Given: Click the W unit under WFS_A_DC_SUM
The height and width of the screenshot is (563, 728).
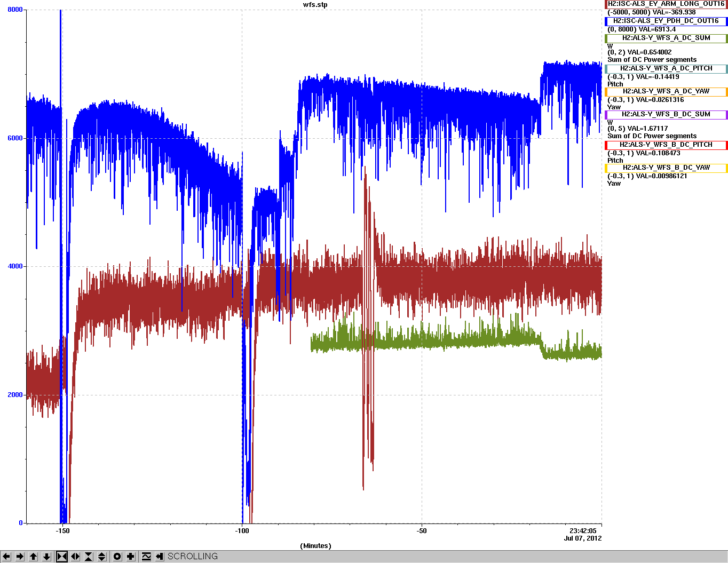Looking at the screenshot, I should 610,46.
